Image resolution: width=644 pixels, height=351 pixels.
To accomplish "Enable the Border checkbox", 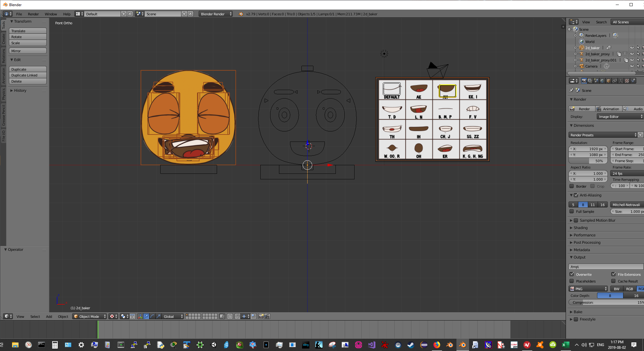I will pyautogui.click(x=572, y=186).
